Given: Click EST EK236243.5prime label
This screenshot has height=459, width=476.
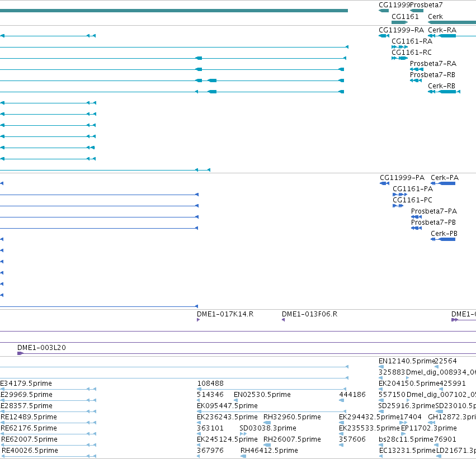Looking at the screenshot, I should tap(228, 417).
